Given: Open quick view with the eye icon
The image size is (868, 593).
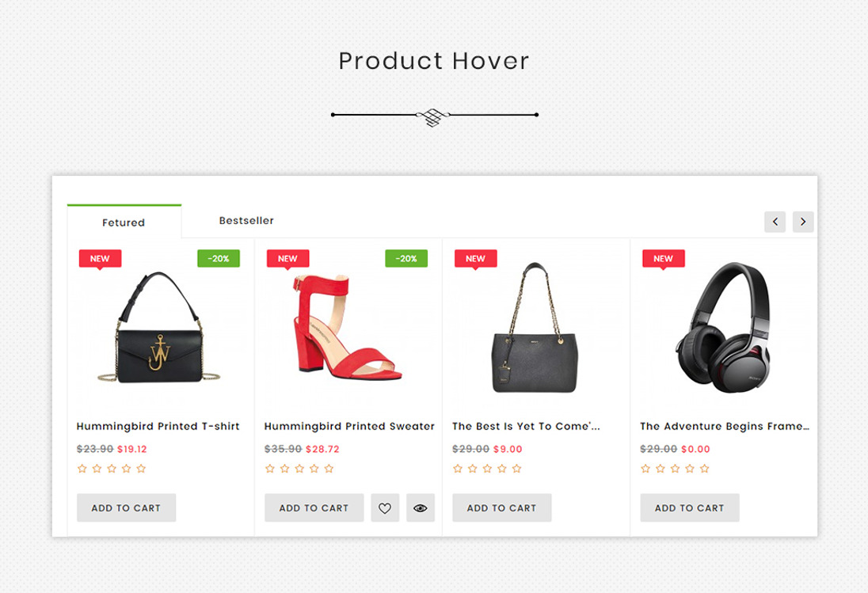Looking at the screenshot, I should coord(421,507).
